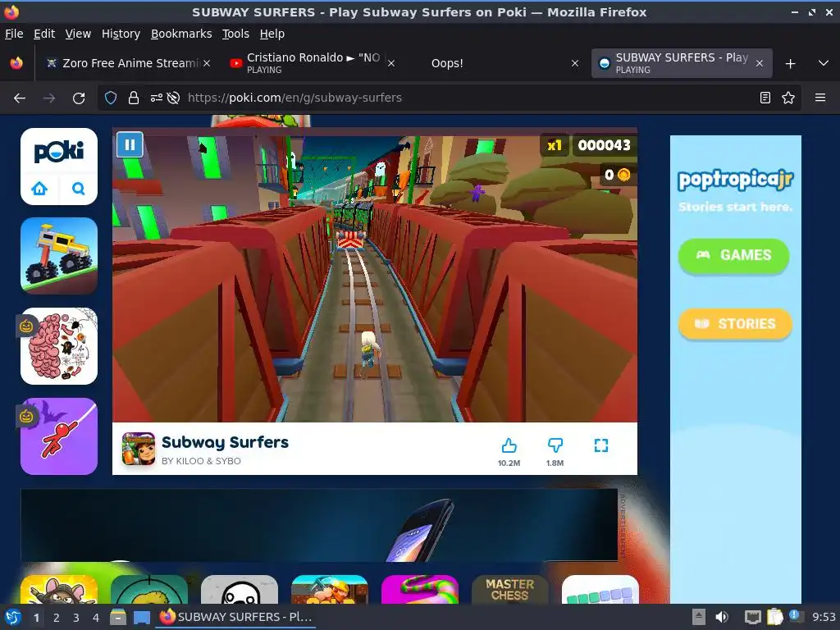840x630 pixels.
Task: Click the Poki logo
Action: click(59, 152)
